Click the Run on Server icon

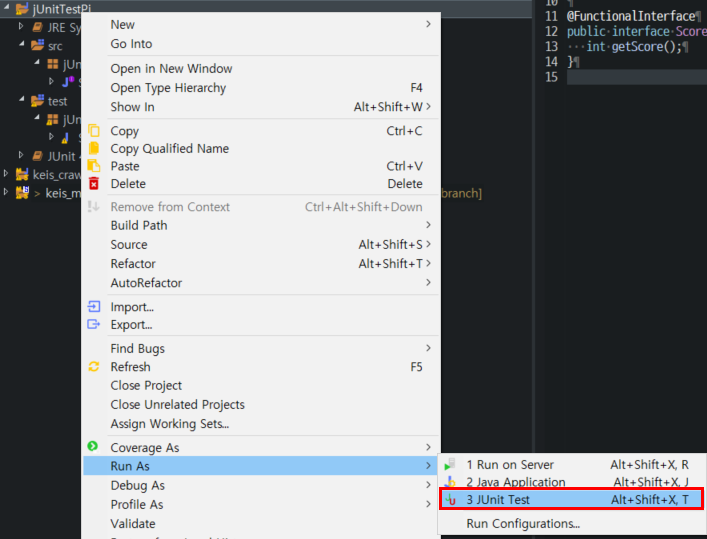[451, 465]
